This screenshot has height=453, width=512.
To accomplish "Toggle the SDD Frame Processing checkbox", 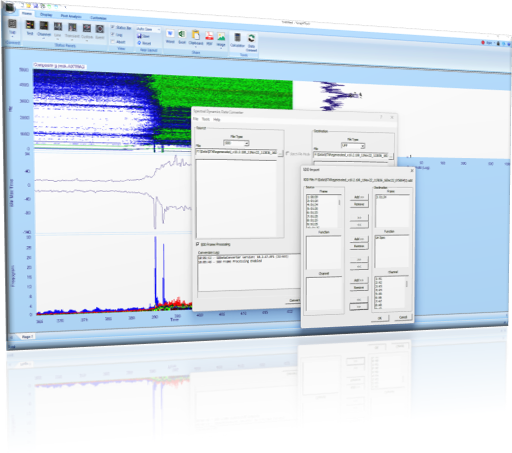I will click(x=198, y=244).
